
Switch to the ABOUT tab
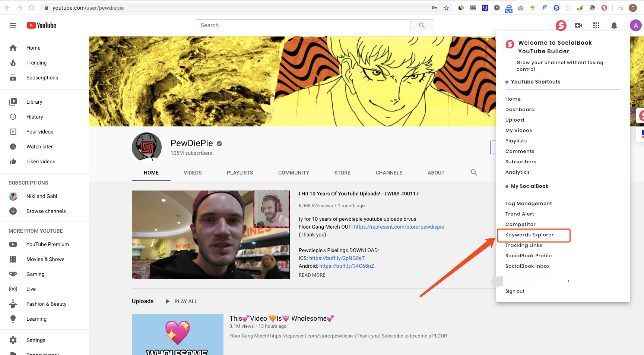tap(436, 173)
